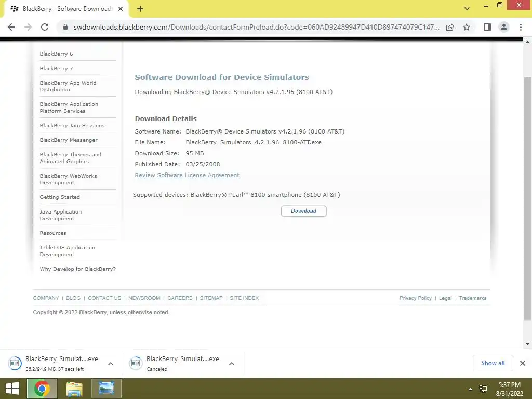532x399 pixels.
Task: Open the BlackBerry 7 sidebar link
Action: tap(56, 68)
